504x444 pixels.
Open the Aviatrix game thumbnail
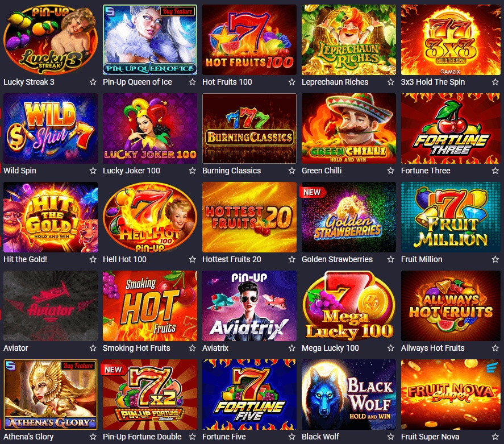[249, 306]
